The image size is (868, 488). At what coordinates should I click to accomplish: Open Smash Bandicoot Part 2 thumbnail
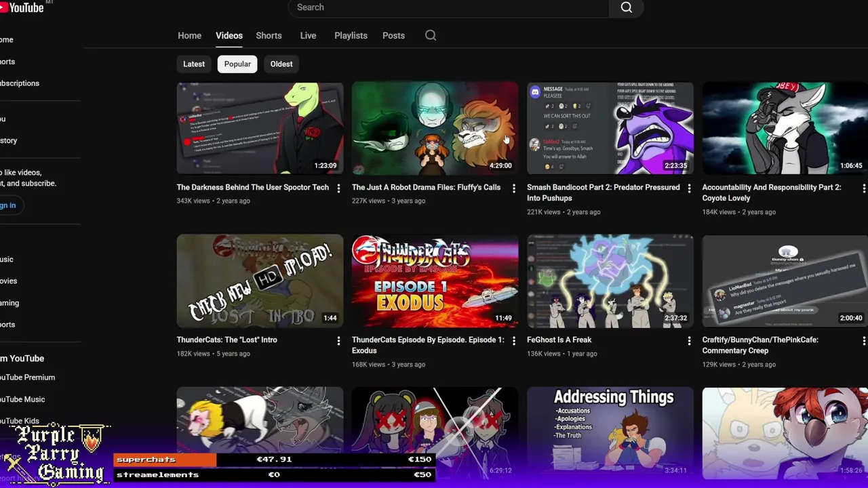(610, 129)
